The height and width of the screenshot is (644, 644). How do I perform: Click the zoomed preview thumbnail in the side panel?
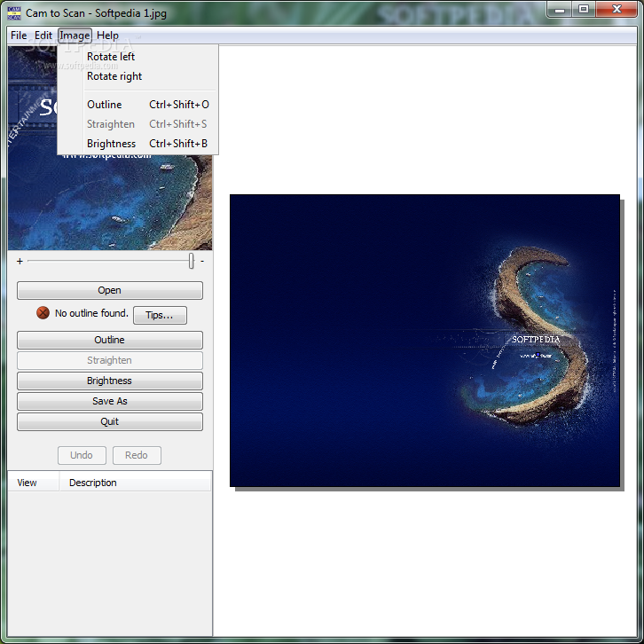(x=110, y=148)
